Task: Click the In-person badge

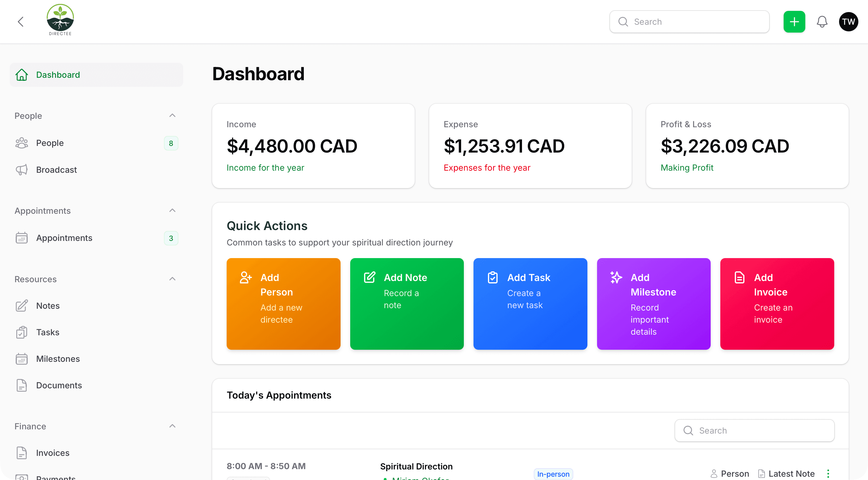Action: 553,474
